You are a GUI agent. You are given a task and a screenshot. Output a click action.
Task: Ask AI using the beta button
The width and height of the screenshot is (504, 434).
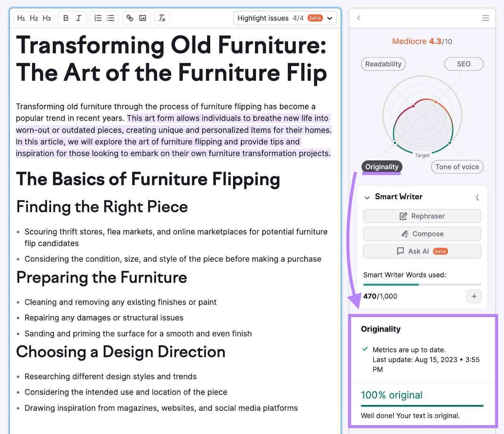(x=422, y=251)
